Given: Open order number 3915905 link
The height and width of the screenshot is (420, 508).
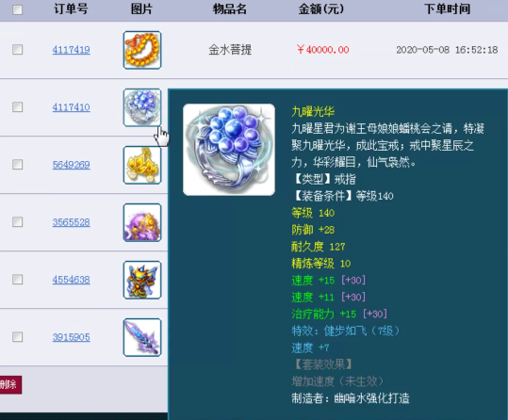Looking at the screenshot, I should coord(72,337).
